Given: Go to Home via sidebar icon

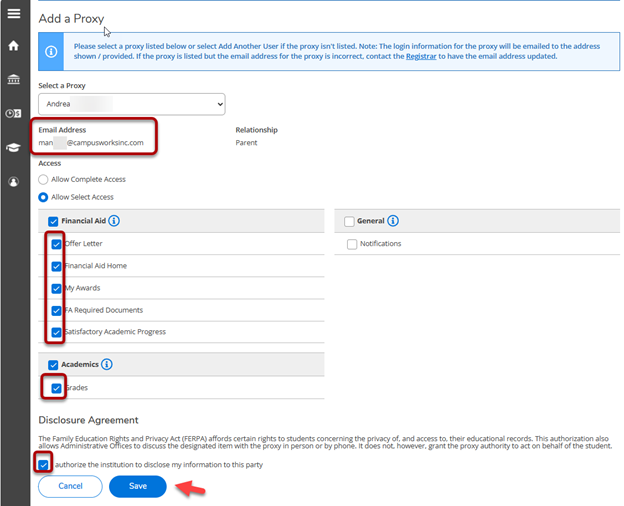Looking at the screenshot, I should [14, 46].
